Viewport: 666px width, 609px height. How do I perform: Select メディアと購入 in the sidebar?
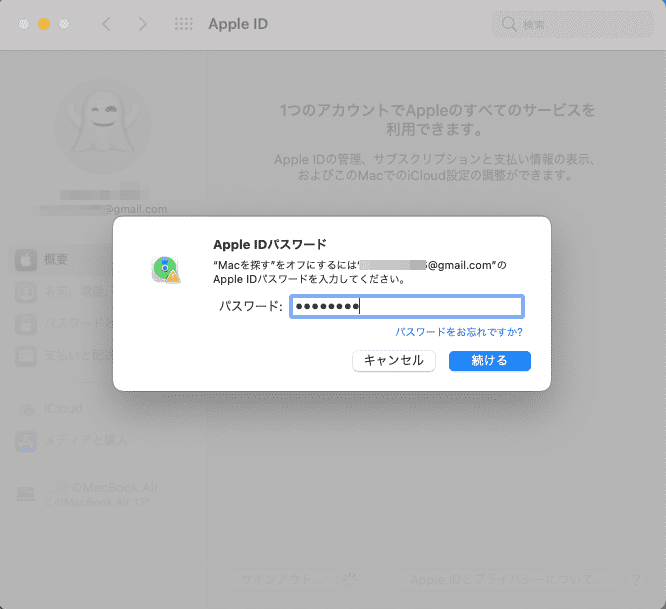85,440
